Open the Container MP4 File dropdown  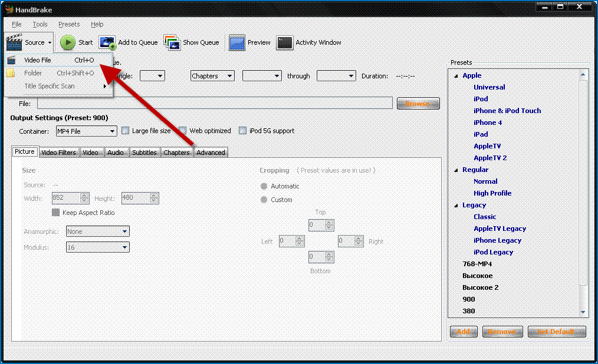[86, 131]
